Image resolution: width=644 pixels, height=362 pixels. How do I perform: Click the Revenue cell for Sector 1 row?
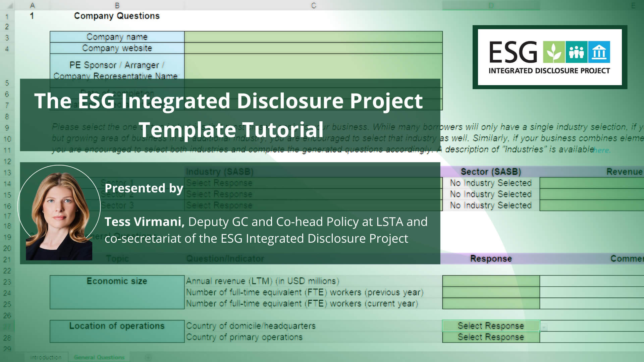coord(592,183)
